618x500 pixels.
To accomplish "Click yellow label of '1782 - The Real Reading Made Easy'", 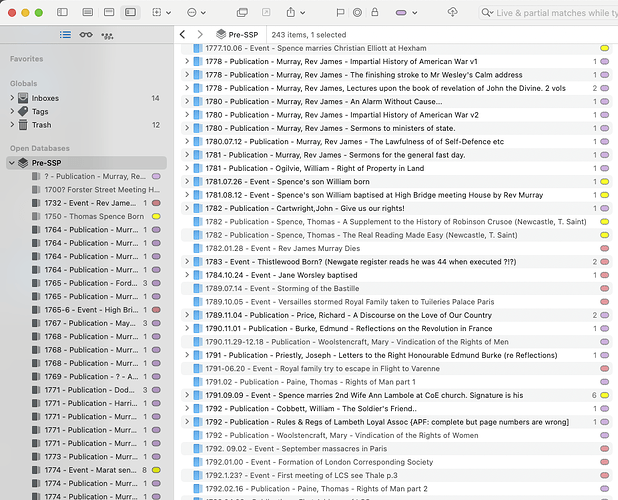I will (604, 235).
